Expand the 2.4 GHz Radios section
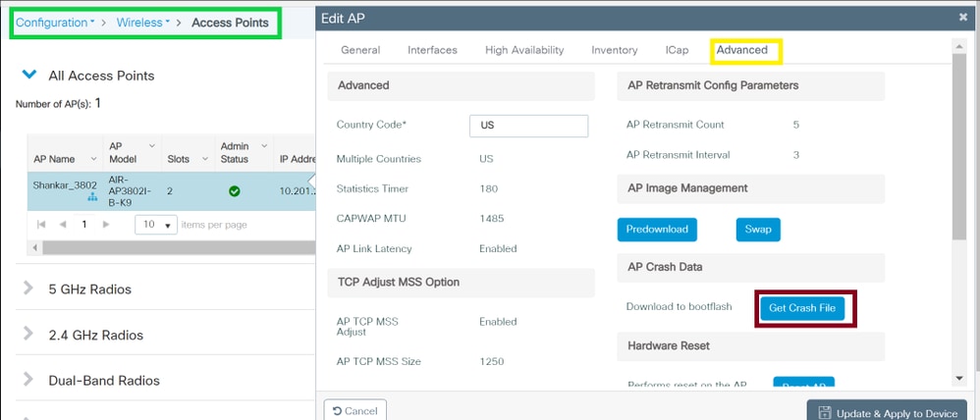 tap(28, 334)
